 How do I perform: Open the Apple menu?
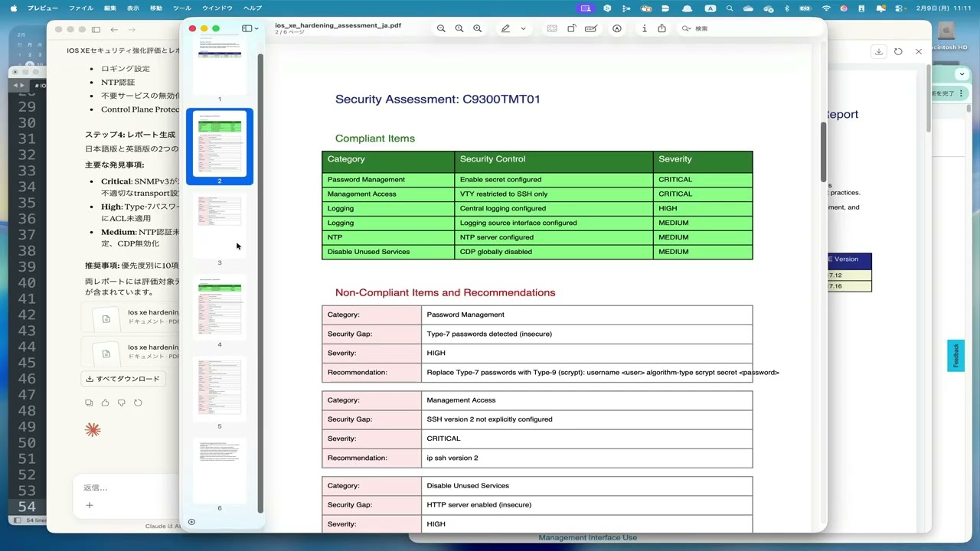pos(13,8)
